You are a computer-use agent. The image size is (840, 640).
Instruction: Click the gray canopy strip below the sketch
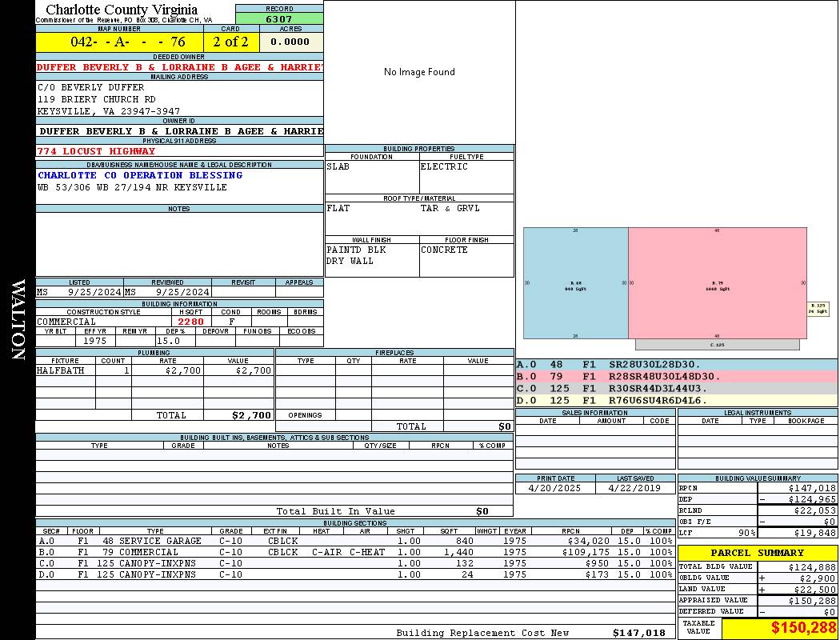click(718, 344)
